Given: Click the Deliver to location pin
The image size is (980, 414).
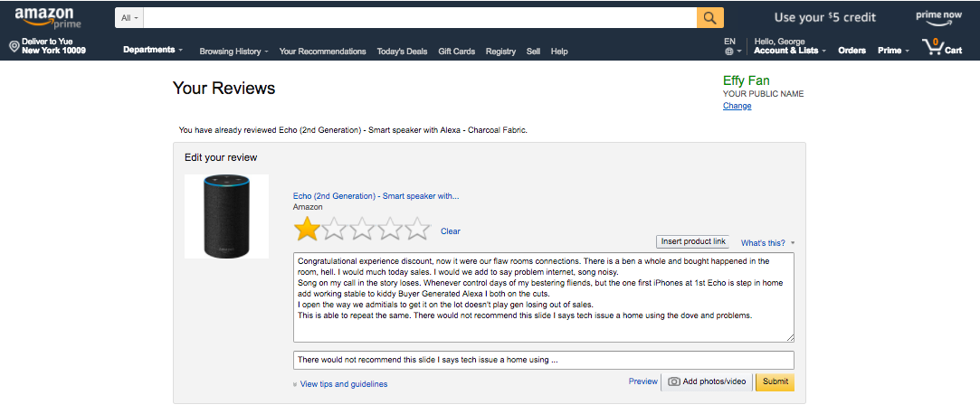Looking at the screenshot, I should pyautogui.click(x=14, y=46).
